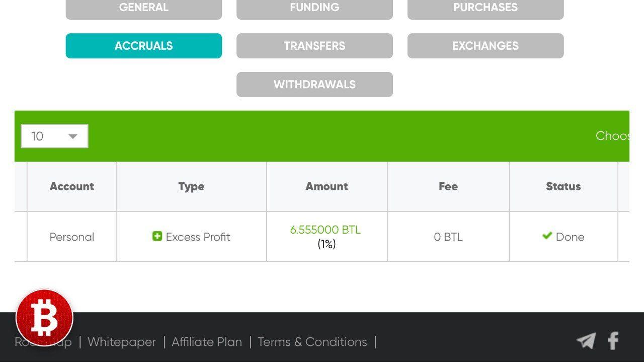Click the Type column header
This screenshot has width=644, height=362.
coord(191,186)
